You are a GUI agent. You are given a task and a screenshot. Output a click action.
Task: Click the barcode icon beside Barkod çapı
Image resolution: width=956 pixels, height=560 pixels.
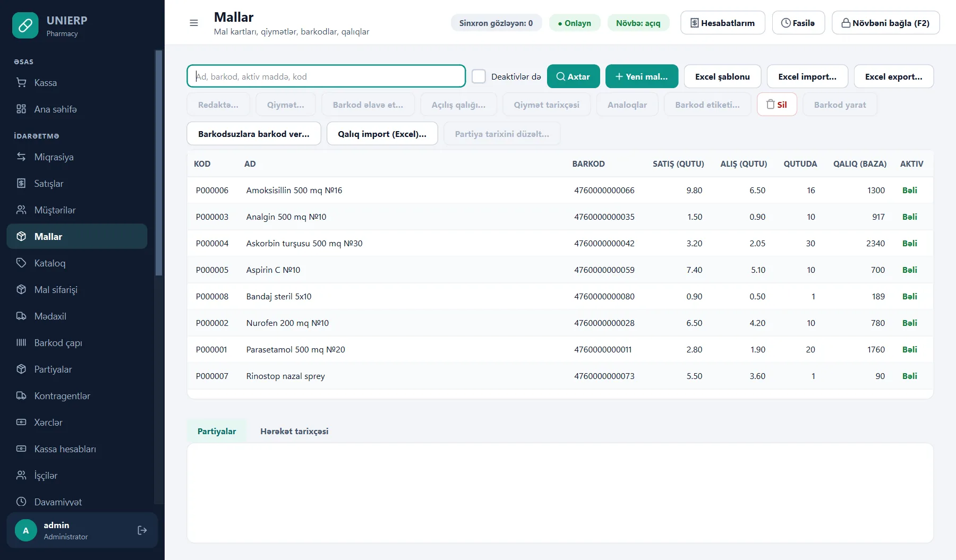(x=21, y=343)
